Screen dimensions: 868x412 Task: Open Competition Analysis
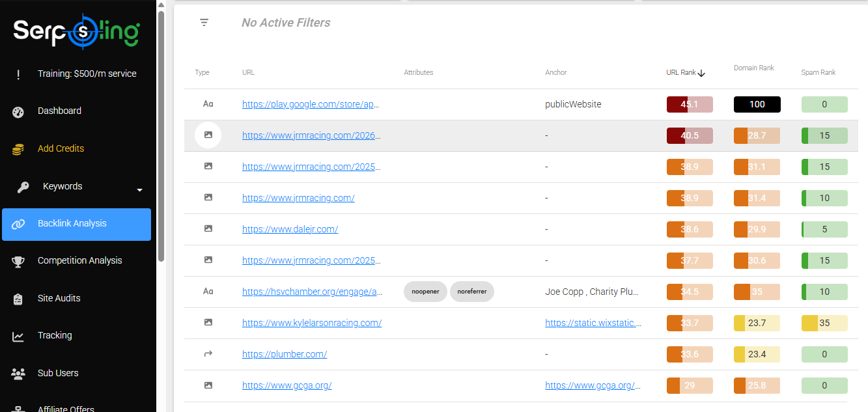click(79, 260)
